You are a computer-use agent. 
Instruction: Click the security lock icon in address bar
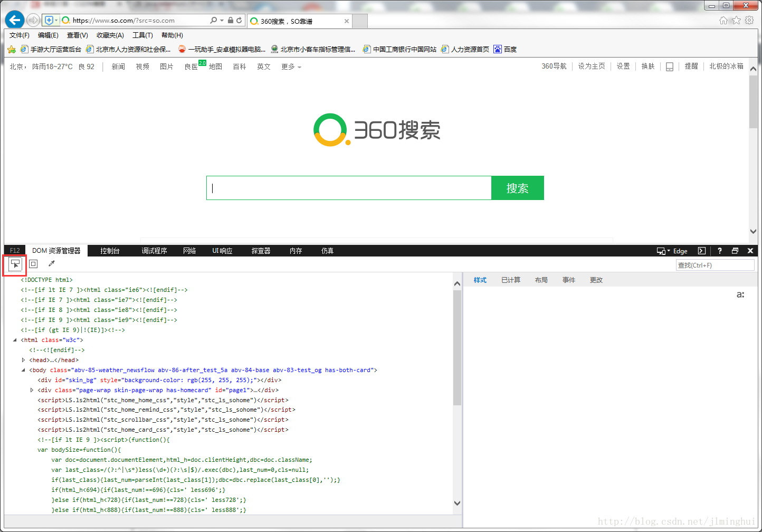231,21
